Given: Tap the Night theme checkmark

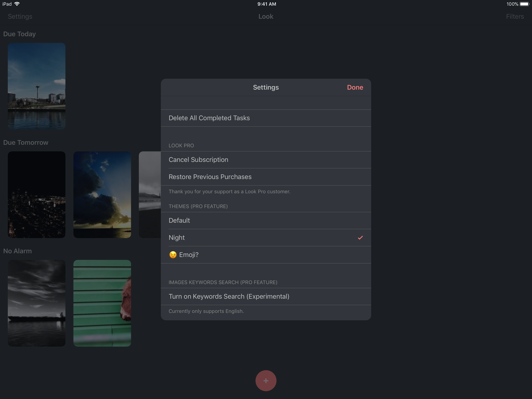Looking at the screenshot, I should click(x=360, y=237).
